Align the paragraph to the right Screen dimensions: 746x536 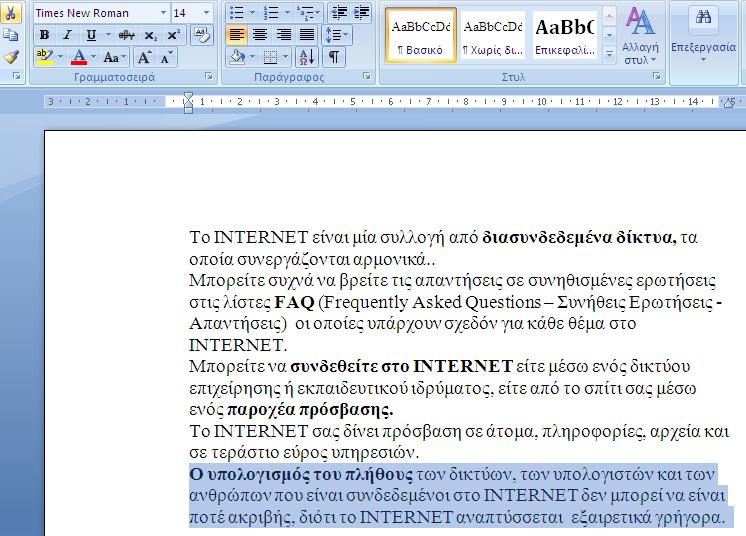click(284, 35)
